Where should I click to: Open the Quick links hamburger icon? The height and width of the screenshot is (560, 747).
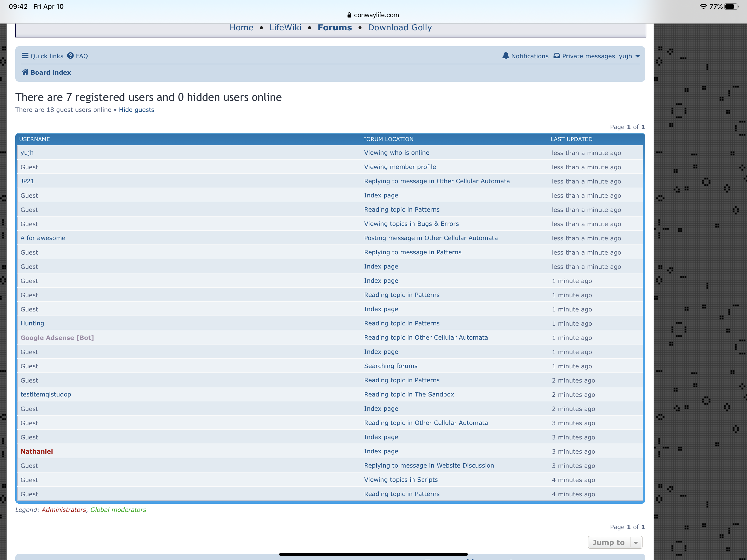pos(25,56)
